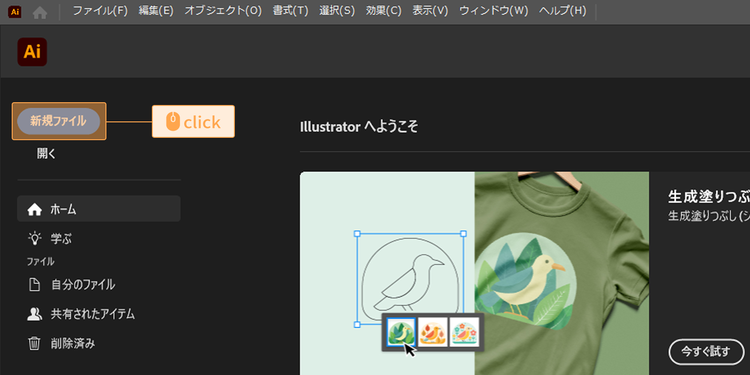The width and height of the screenshot is (750, 375).
Task: Click the 生成塗りつぶし heading text
Action: 708,197
